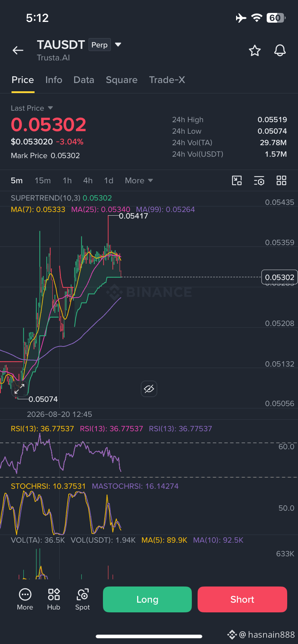Select the 5m timeframe

(x=17, y=180)
